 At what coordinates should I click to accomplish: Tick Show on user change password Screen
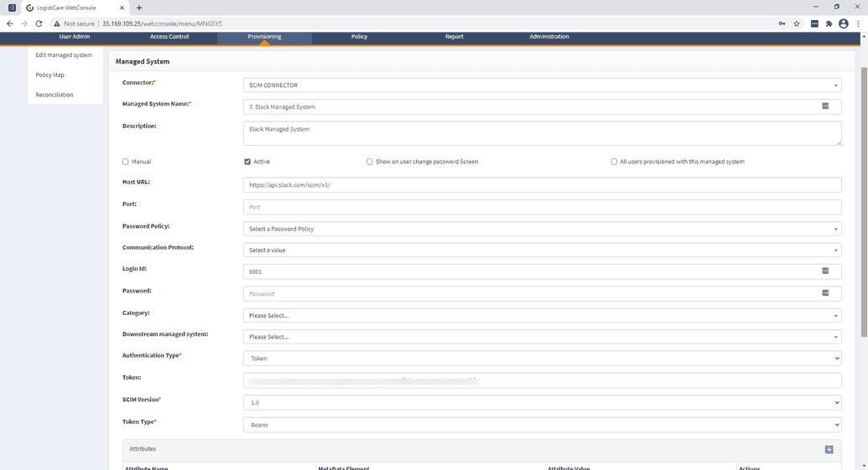pos(370,162)
